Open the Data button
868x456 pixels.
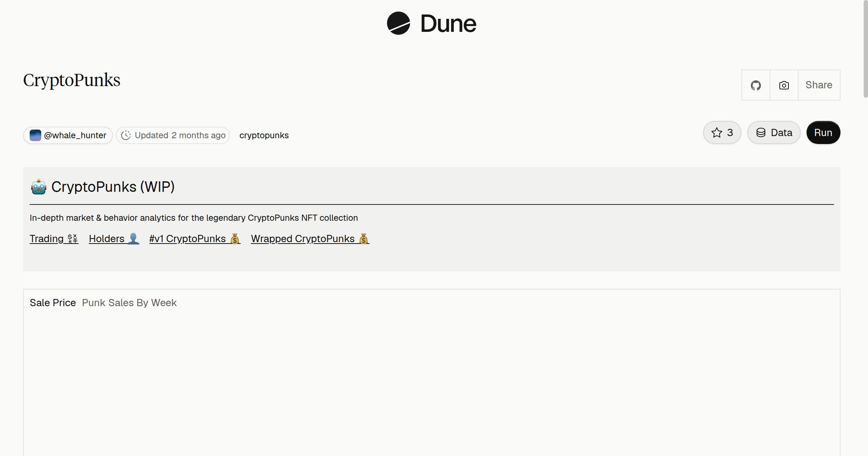[x=774, y=132]
